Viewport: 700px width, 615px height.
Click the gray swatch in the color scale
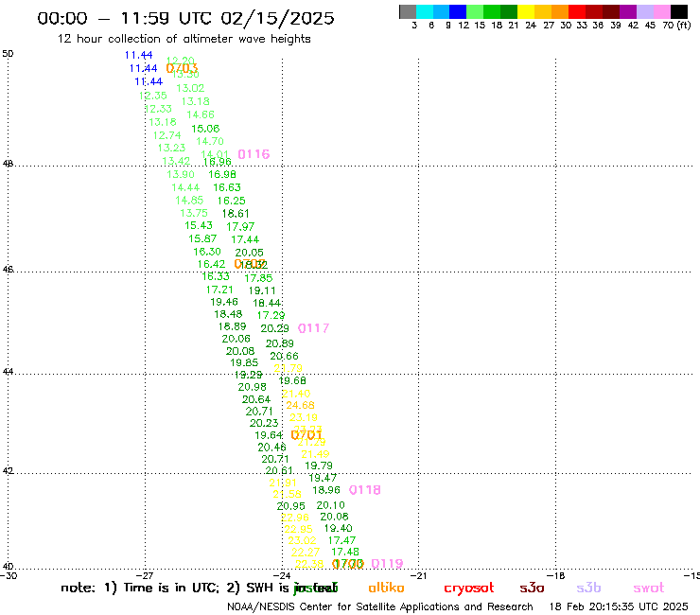[x=408, y=11]
